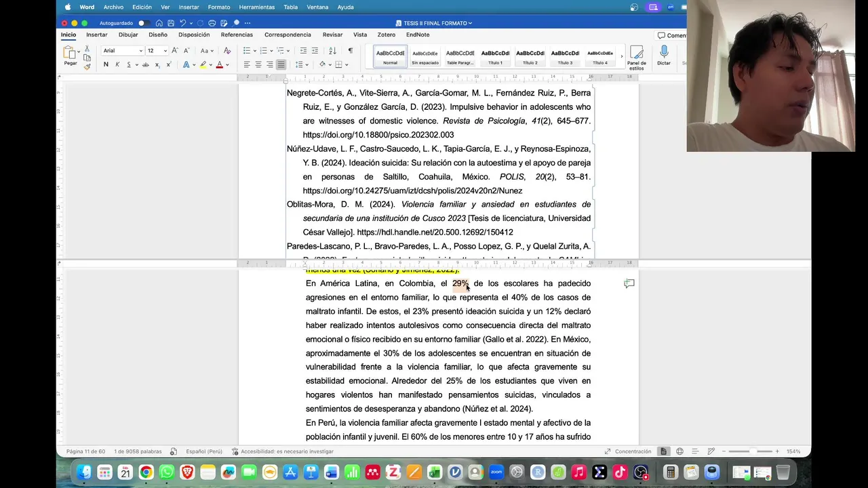Clear all formatting with the eraser A icon

click(227, 51)
